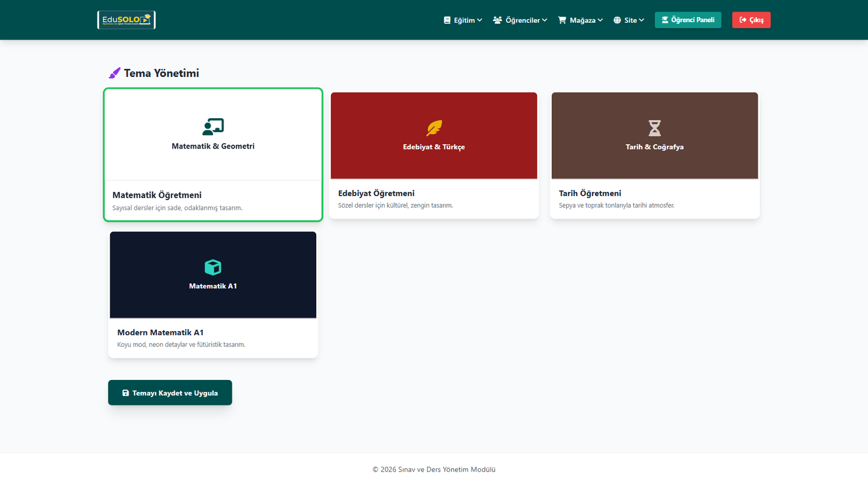Select the Edebiyat Öğretmeni theme option
Image resolution: width=868 pixels, height=484 pixels.
pos(376,193)
